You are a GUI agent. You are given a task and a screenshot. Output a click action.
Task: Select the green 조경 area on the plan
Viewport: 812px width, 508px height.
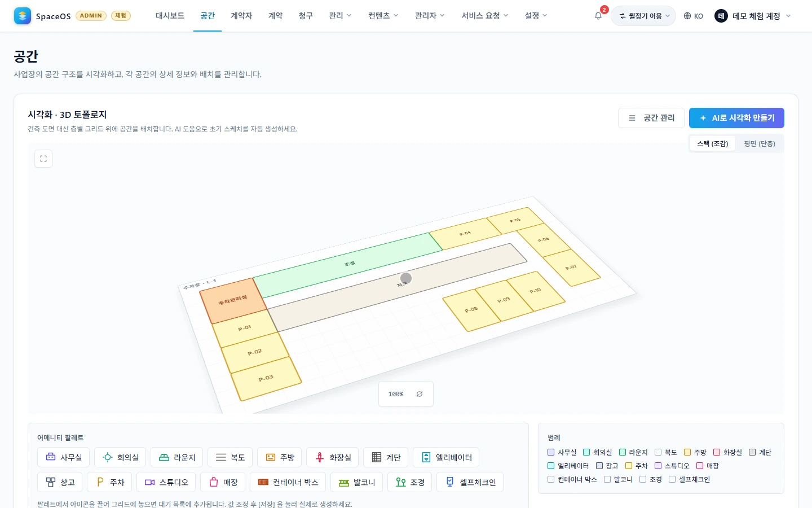[x=348, y=264]
